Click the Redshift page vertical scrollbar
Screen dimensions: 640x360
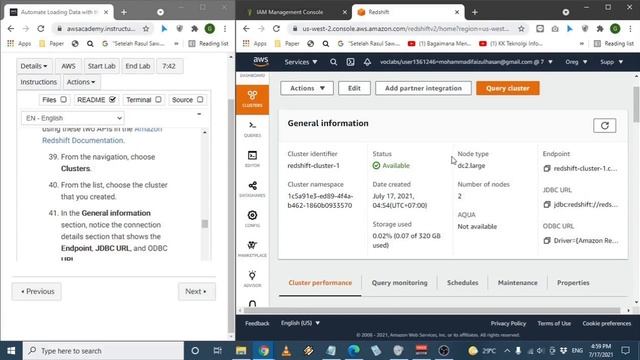636,104
